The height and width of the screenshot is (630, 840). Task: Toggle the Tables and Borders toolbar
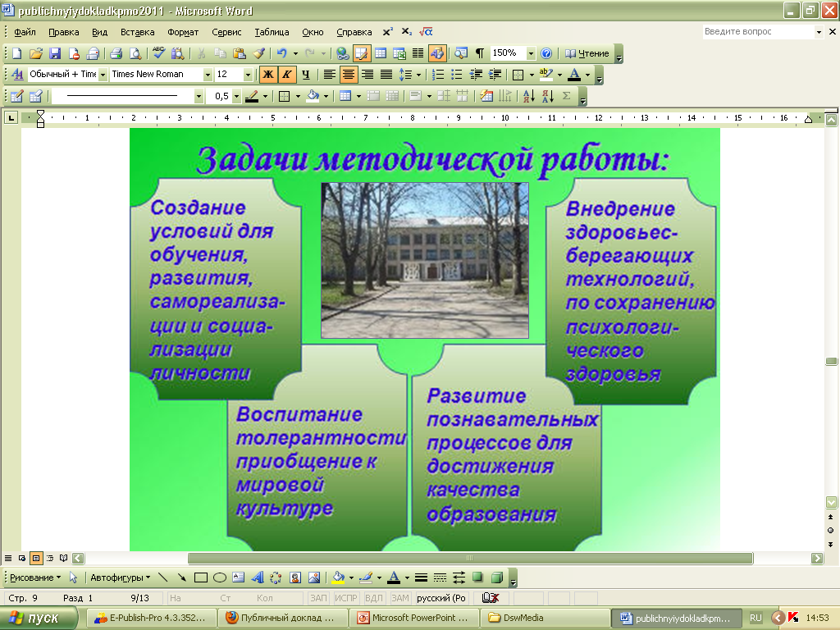362,53
